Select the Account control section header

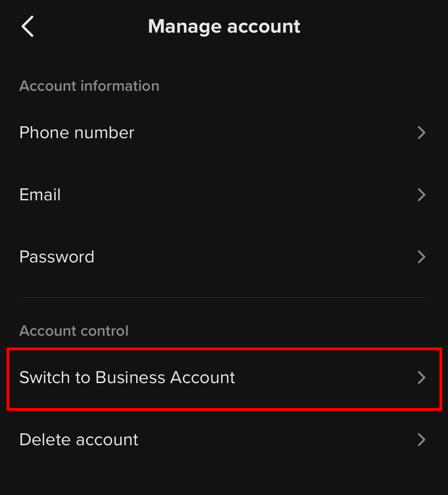74,331
